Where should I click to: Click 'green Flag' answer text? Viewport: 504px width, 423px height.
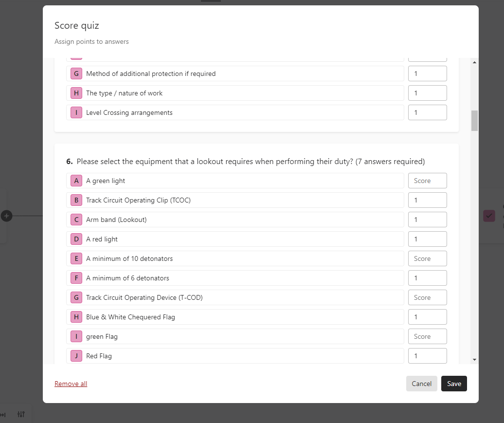(102, 336)
